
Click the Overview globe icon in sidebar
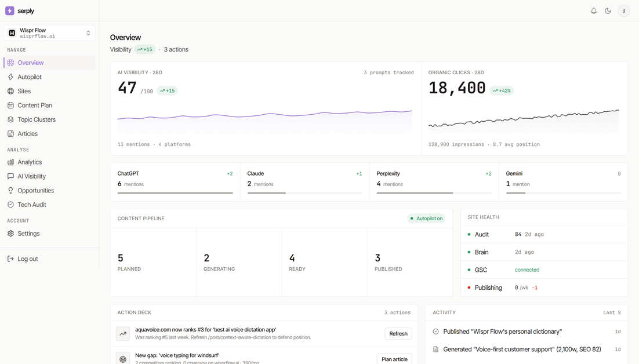(x=10, y=63)
